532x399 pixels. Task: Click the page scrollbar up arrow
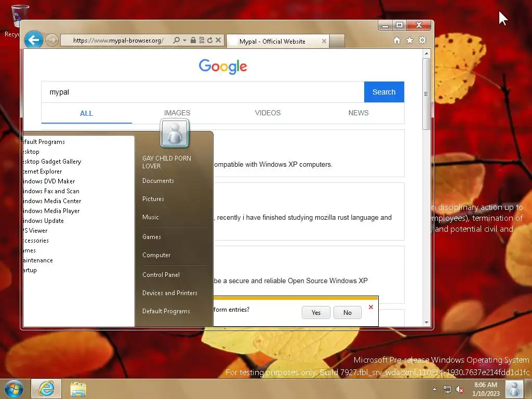[427, 54]
